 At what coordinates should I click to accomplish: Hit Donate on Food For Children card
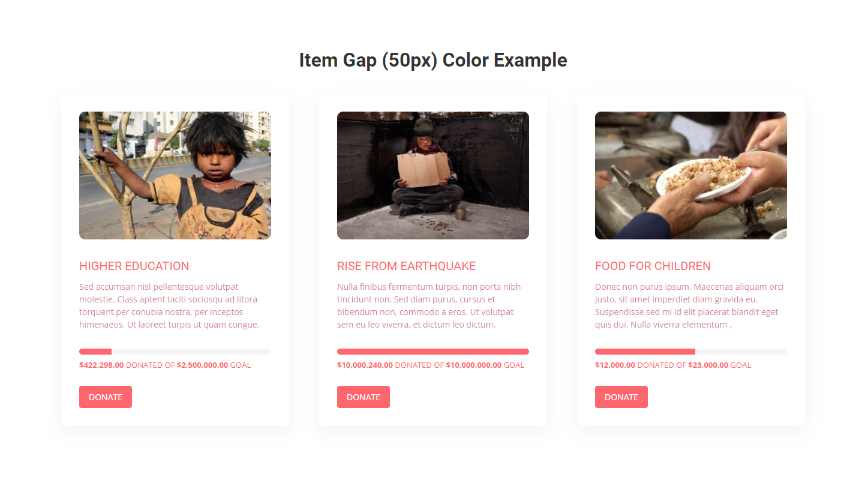(x=621, y=397)
